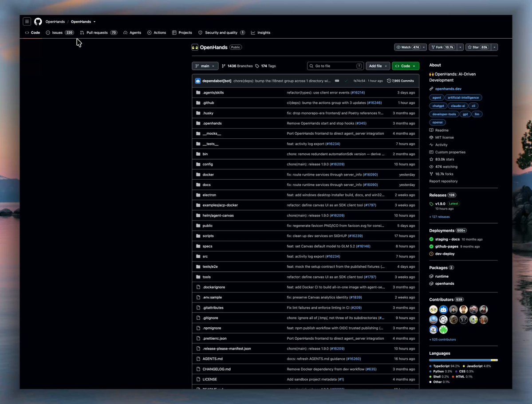This screenshot has width=532, height=404.
Task: Click the file icon beside LICENSE
Action: tap(198, 379)
